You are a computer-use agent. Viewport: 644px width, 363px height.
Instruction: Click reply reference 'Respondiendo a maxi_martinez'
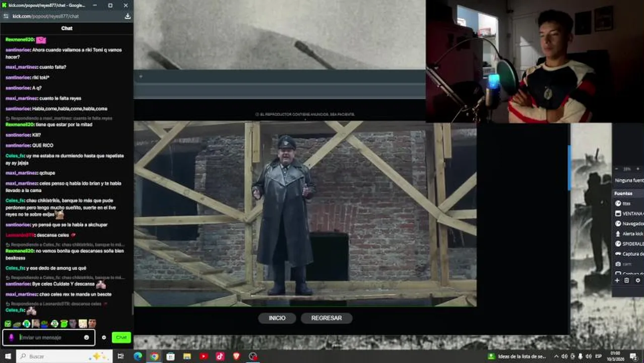[x=59, y=118]
